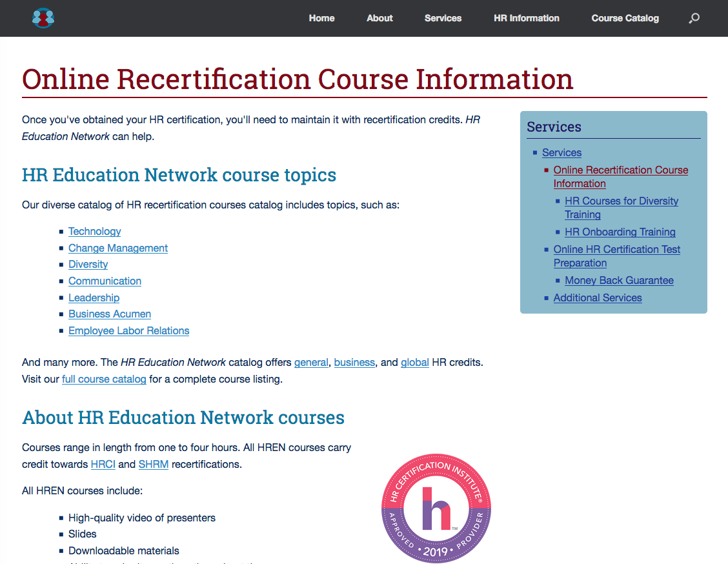Select Additional Services in the sidebar
This screenshot has height=564, width=728.
coord(598,297)
